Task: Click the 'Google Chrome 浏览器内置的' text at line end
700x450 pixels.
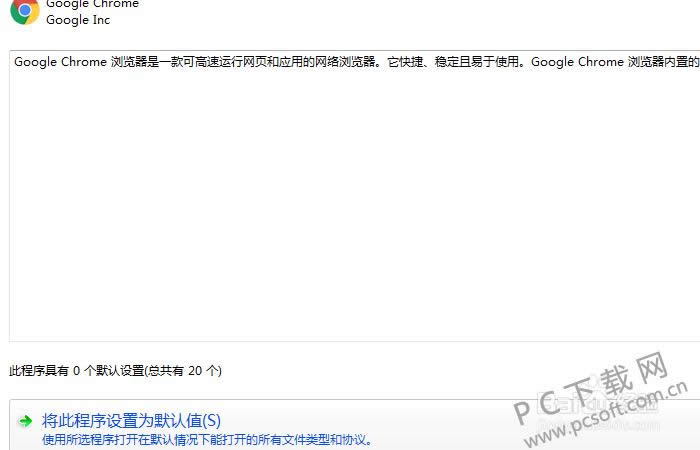Action: [615, 62]
